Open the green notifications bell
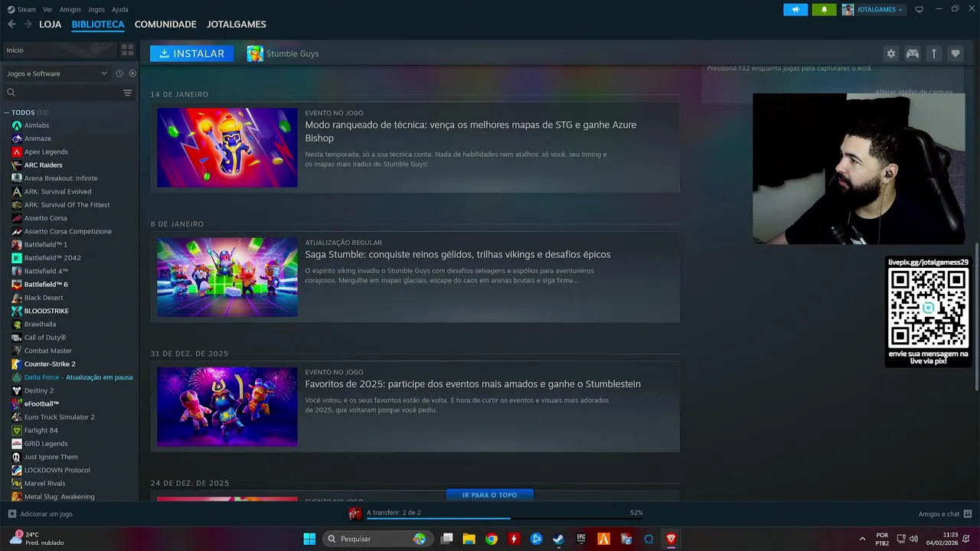The width and height of the screenshot is (980, 551). pyautogui.click(x=824, y=9)
